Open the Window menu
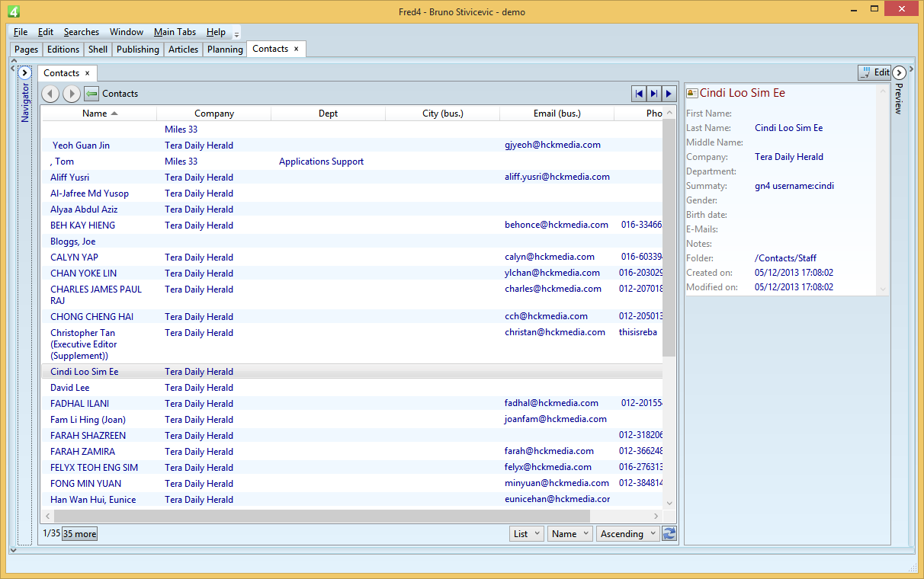 (x=127, y=32)
